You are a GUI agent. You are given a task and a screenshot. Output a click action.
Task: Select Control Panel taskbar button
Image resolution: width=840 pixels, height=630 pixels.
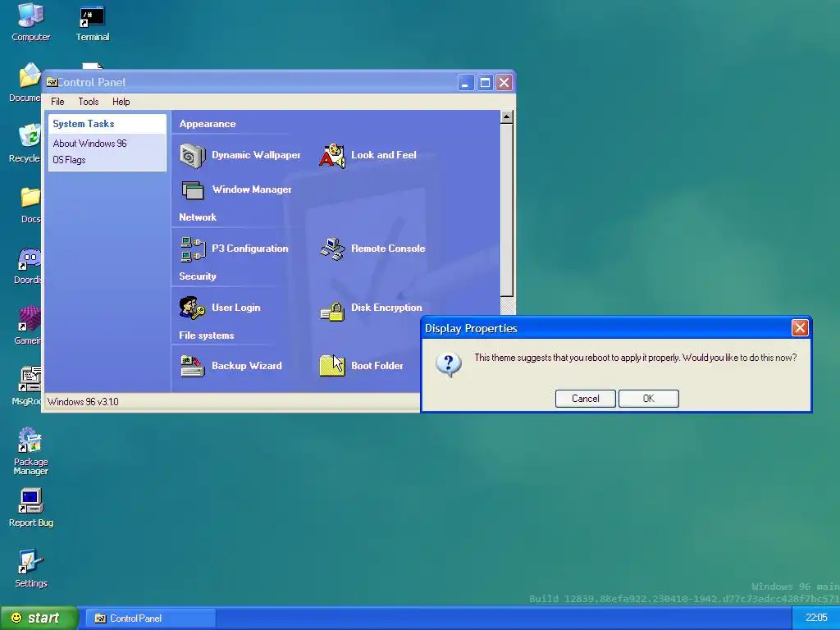[151, 619]
